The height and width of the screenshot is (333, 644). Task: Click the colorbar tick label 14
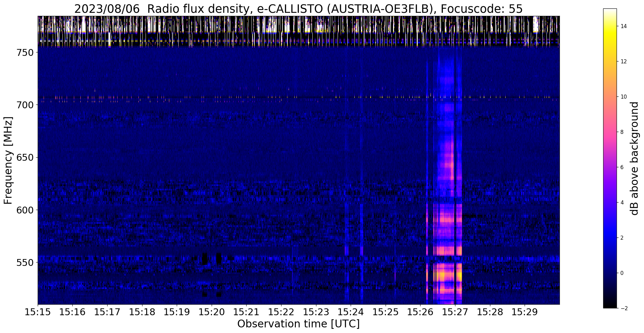click(624, 26)
